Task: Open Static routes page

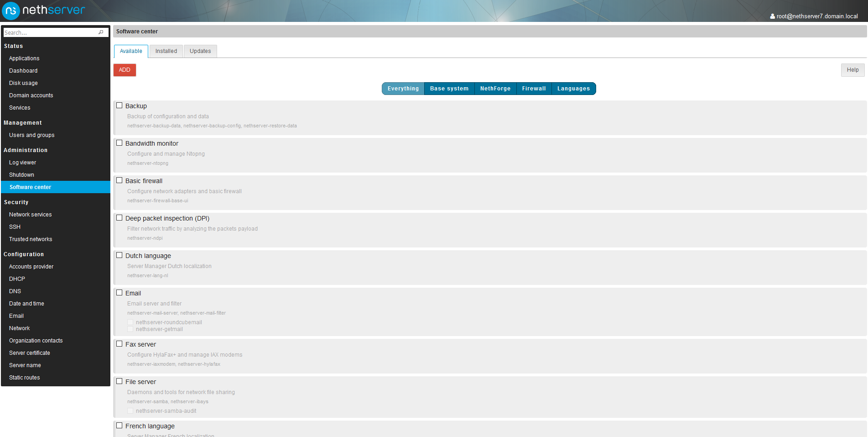Action: pyautogui.click(x=24, y=378)
